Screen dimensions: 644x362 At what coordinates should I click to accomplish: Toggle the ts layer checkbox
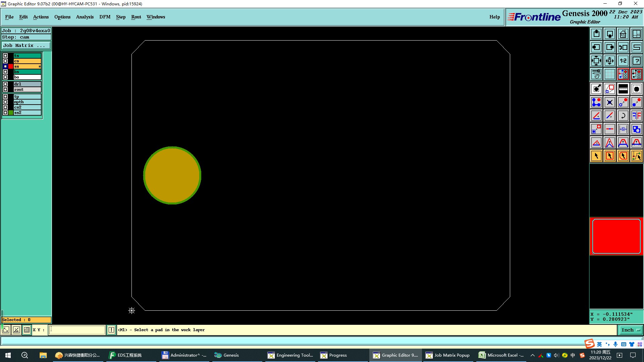click(5, 56)
